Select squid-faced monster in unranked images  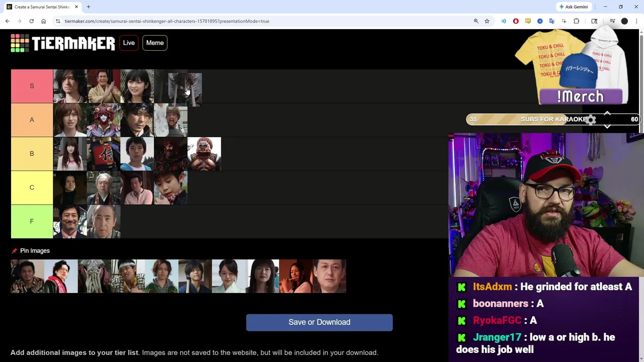pyautogui.click(x=95, y=276)
